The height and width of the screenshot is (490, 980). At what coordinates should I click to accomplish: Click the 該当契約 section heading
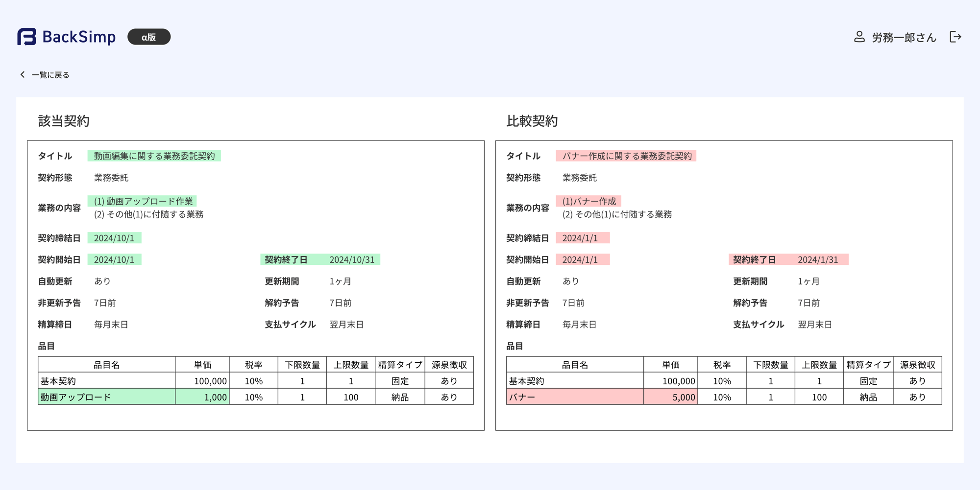[x=64, y=121]
